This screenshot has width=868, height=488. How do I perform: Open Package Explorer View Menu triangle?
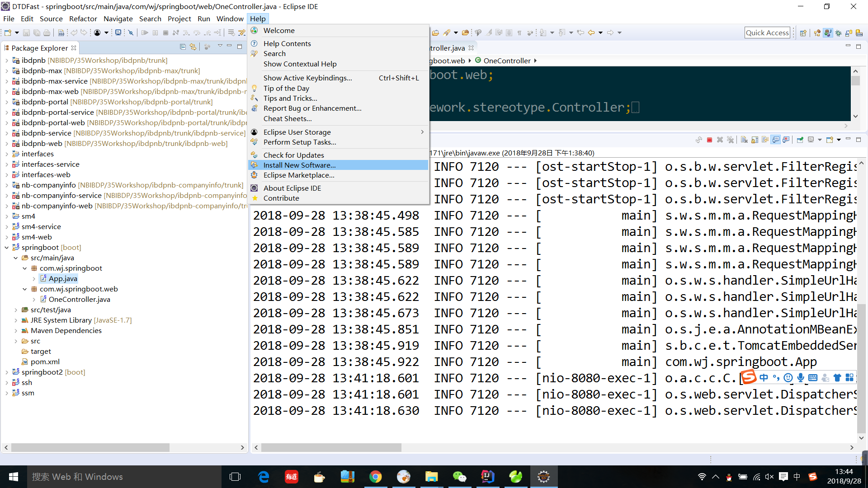coord(220,46)
